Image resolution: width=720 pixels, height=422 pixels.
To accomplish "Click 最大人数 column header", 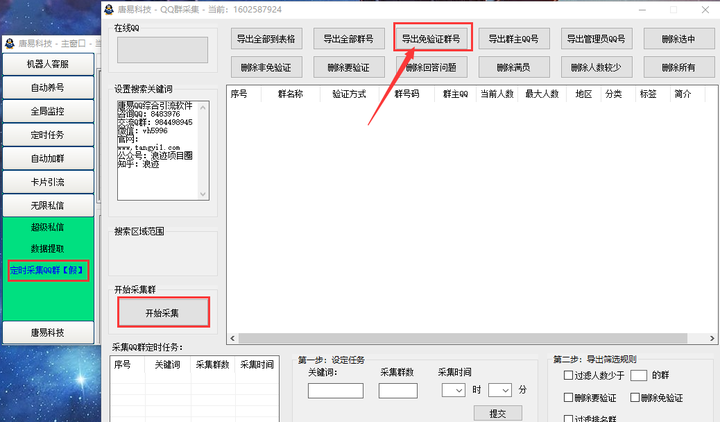I will point(542,94).
